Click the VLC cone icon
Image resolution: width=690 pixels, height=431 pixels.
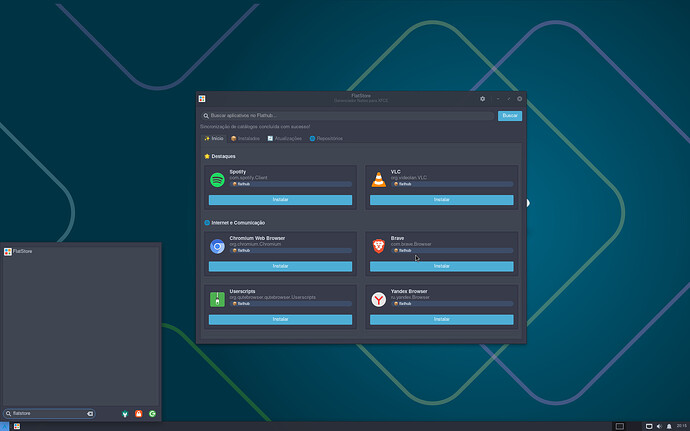(378, 180)
